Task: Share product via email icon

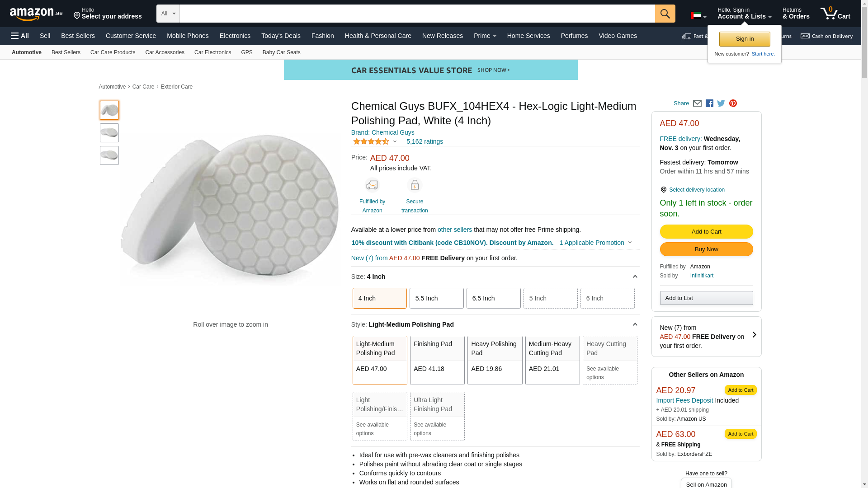Action: coord(697,103)
